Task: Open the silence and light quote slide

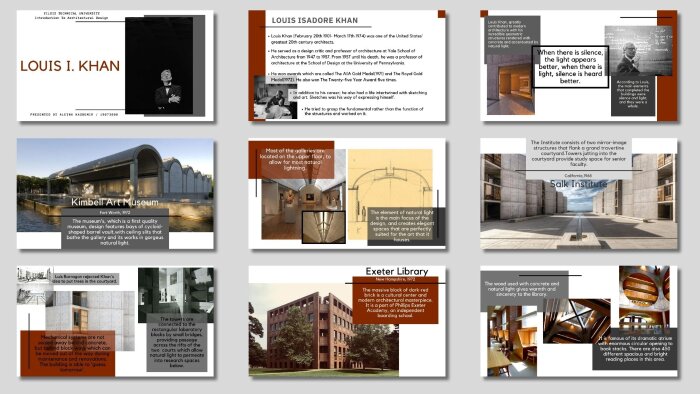Action: coord(579,66)
